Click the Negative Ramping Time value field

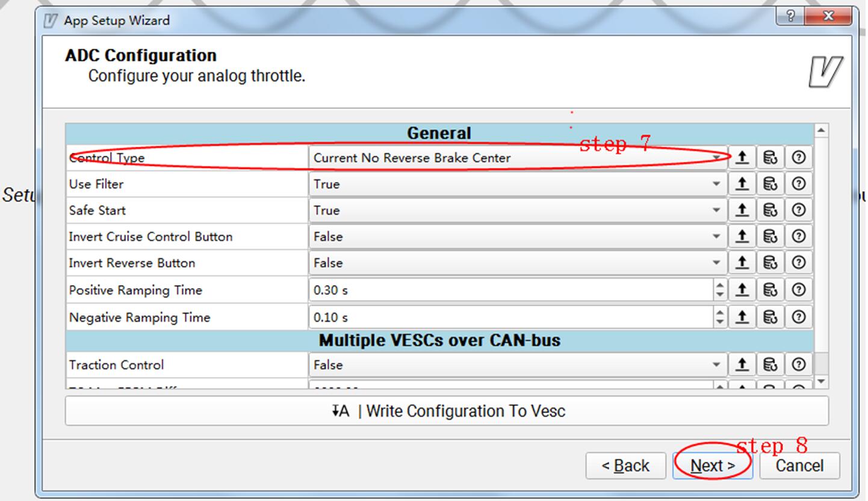[510, 317]
